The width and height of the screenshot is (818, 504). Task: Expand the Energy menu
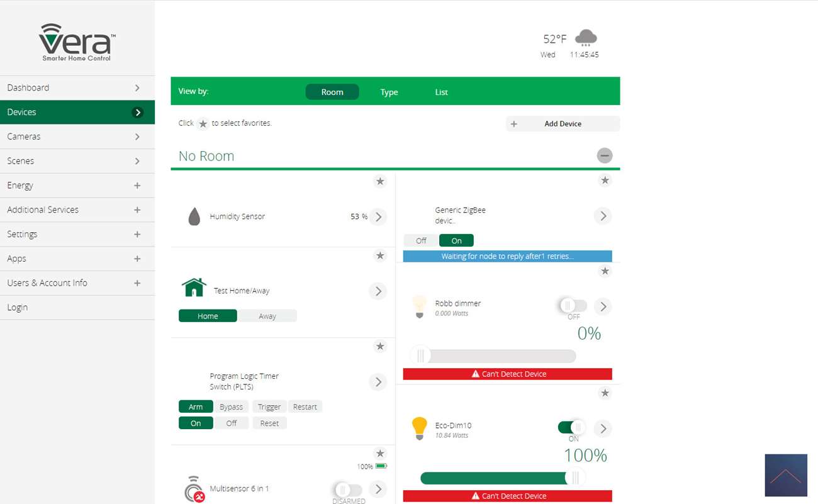[137, 186]
